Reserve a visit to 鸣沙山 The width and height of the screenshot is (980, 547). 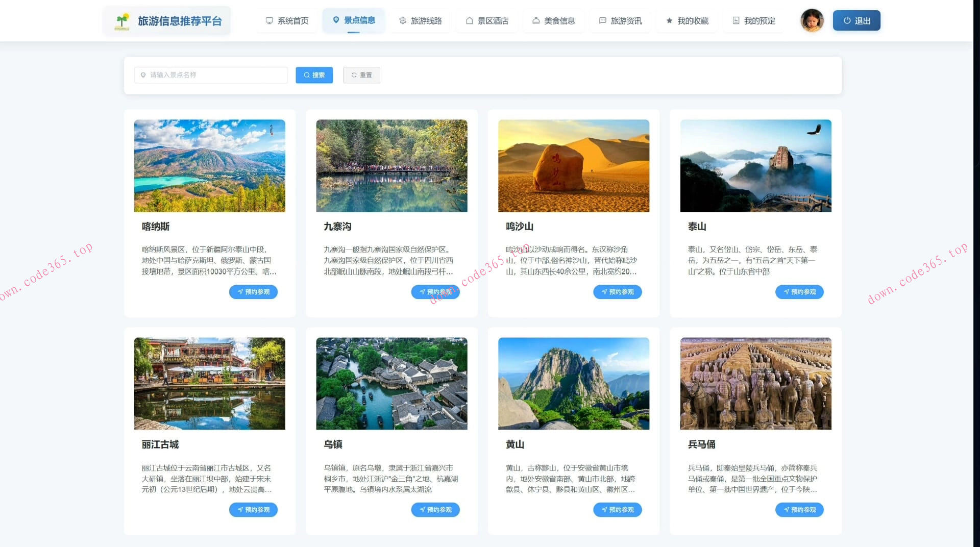618,292
